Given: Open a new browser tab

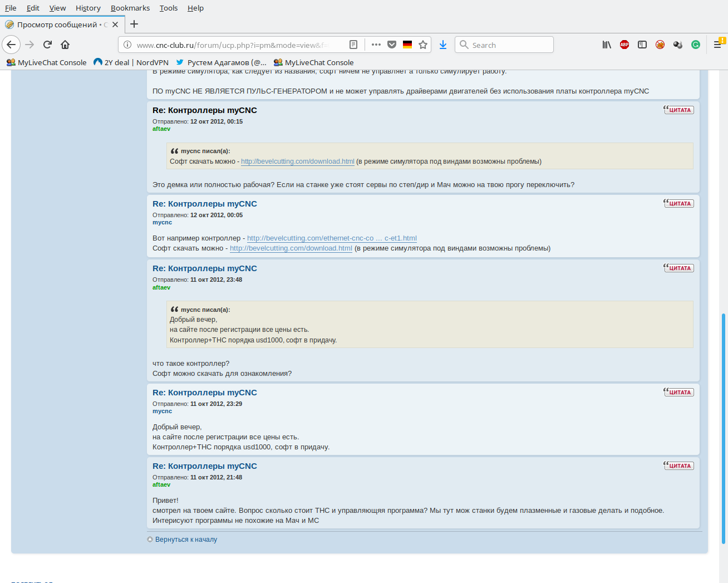Looking at the screenshot, I should click(x=134, y=24).
